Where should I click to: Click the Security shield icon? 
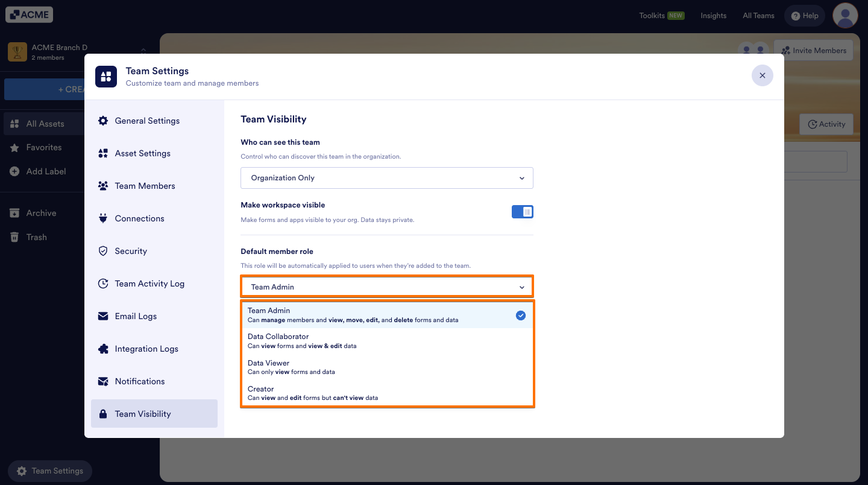(103, 251)
